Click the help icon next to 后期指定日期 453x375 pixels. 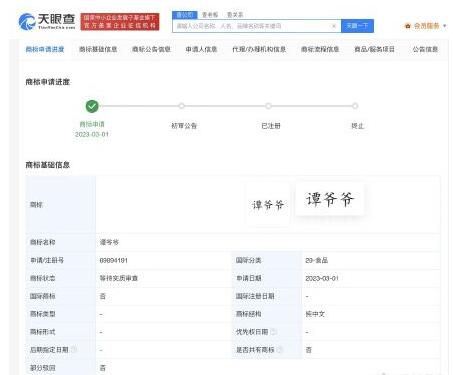tap(74, 350)
